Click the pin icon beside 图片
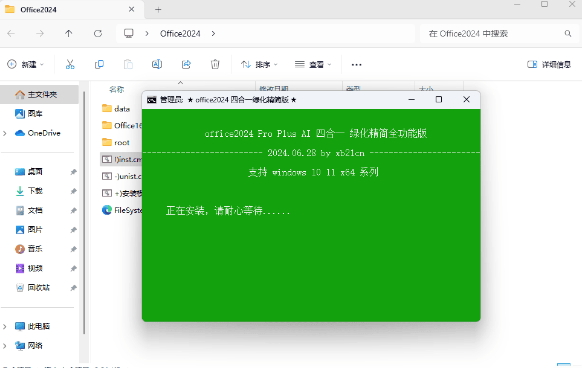Viewport: 582px width, 368px height. click(73, 229)
